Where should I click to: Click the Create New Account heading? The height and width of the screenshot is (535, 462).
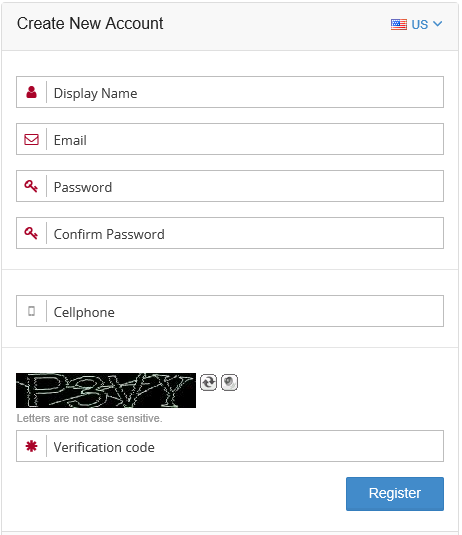tap(90, 24)
